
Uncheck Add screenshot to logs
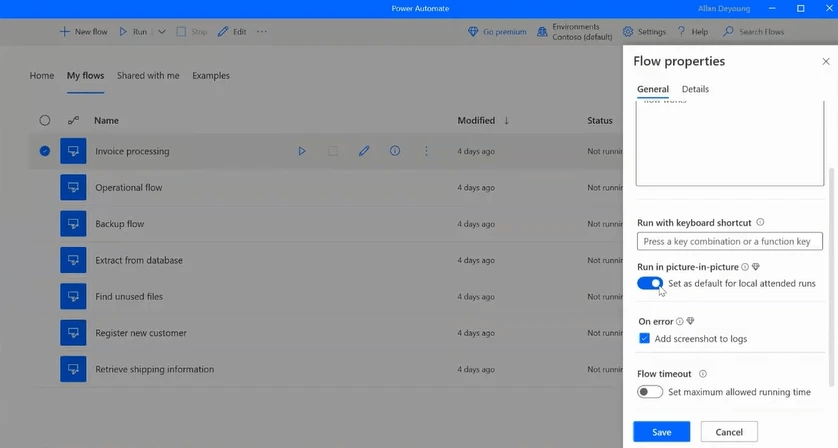pyautogui.click(x=645, y=338)
